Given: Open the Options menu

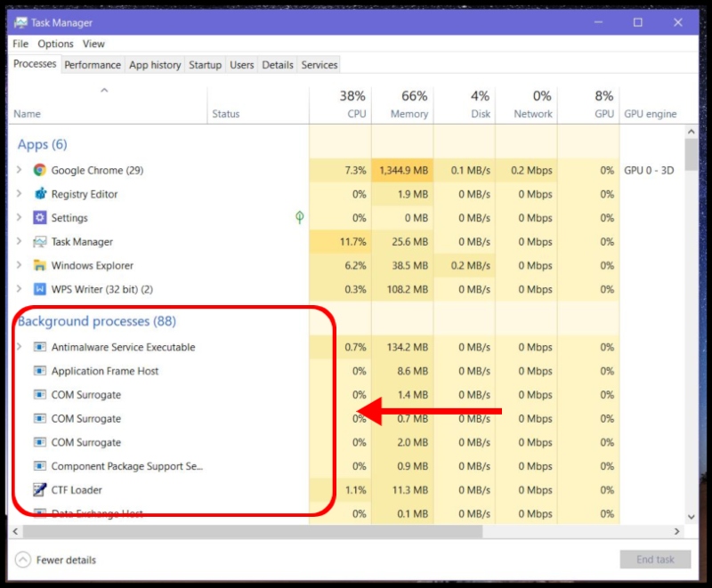Looking at the screenshot, I should pyautogui.click(x=55, y=43).
